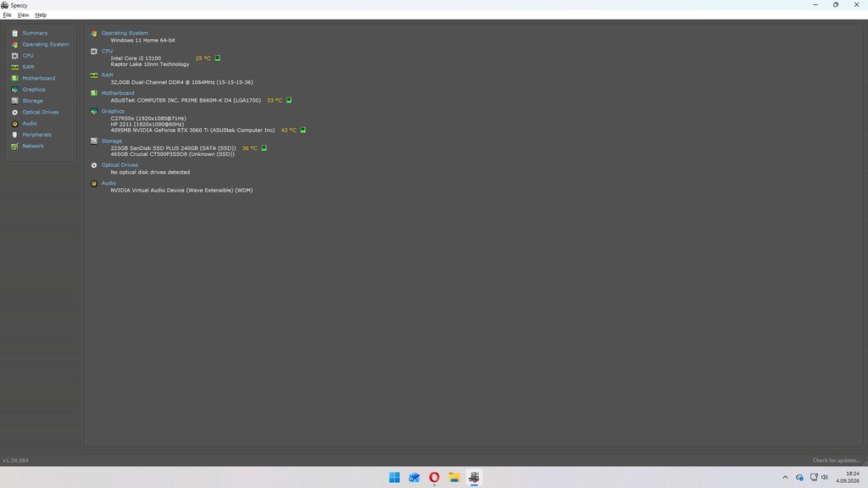Select CPU in the sidebar
Viewport: 868px width, 488px height.
28,56
